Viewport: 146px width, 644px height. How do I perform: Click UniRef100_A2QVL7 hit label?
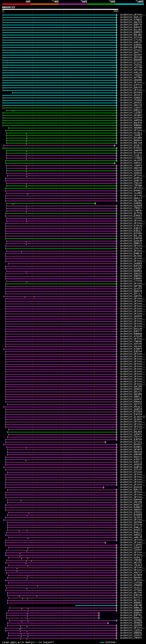coord(131,557)
